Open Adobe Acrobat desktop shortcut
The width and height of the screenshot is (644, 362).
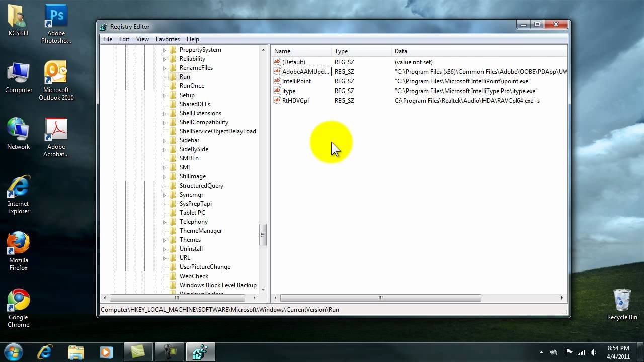click(56, 138)
